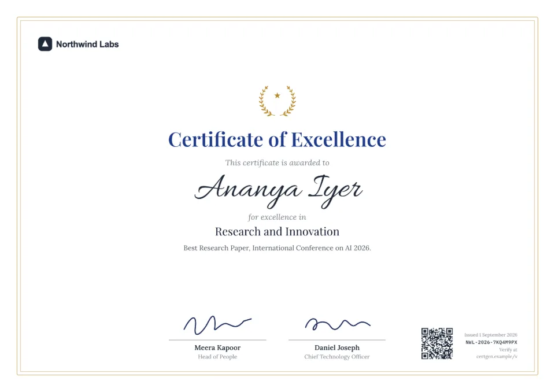Screen dimensions: 555x392
Task: Click the 'Chief Technology Officer' title
Action: 337,357
